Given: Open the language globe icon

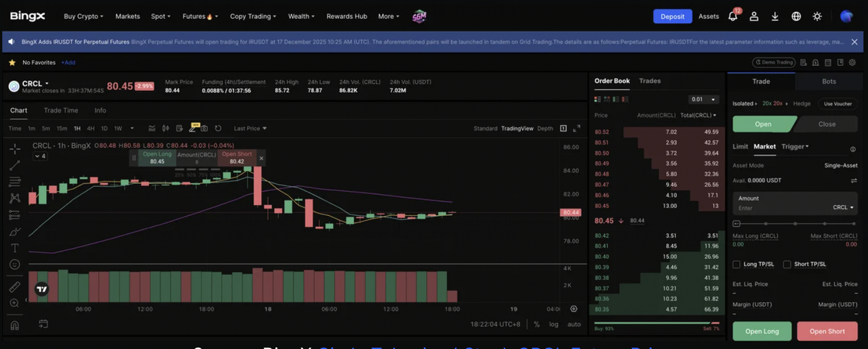Looking at the screenshot, I should (796, 16).
